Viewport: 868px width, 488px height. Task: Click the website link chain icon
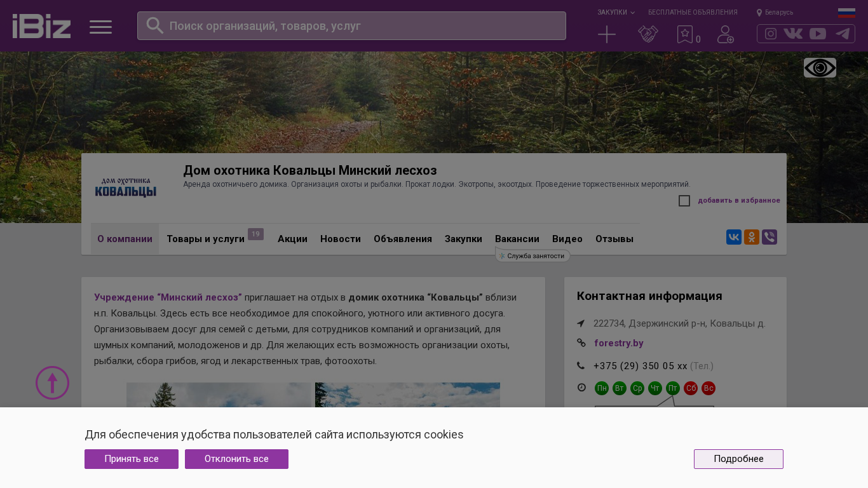coord(581,343)
